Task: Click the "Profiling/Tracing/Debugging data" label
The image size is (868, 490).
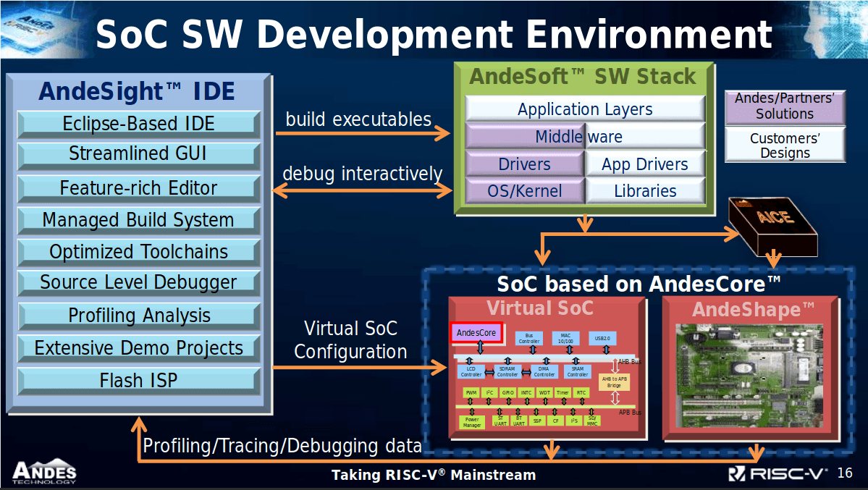Action: (x=282, y=446)
